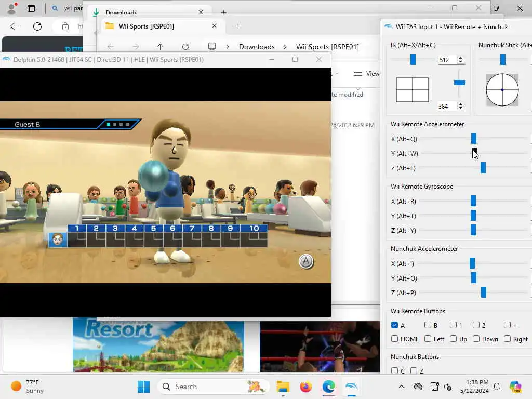Toggle the Left d-pad checkbox

click(x=428, y=339)
